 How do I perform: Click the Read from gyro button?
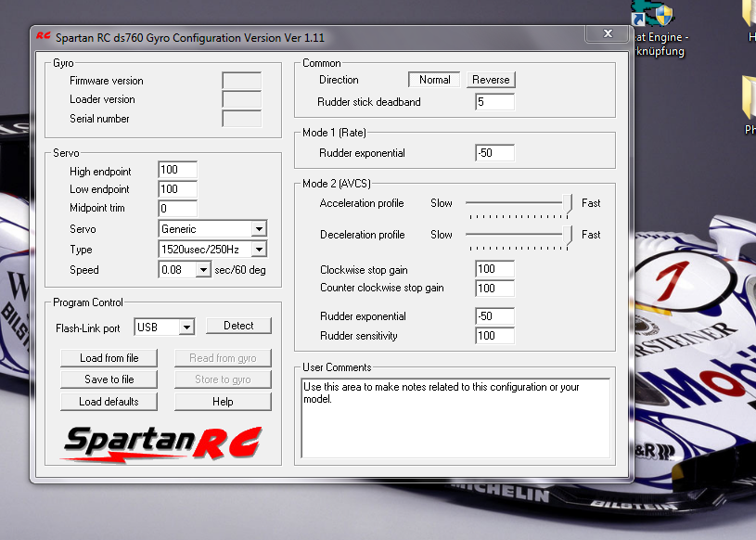223,358
